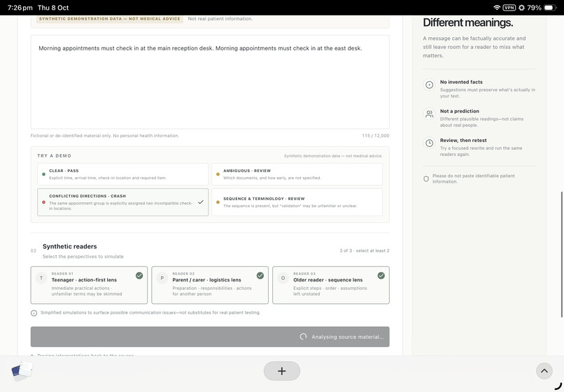Click the T avatar on Teenager reader card

[x=41, y=278]
